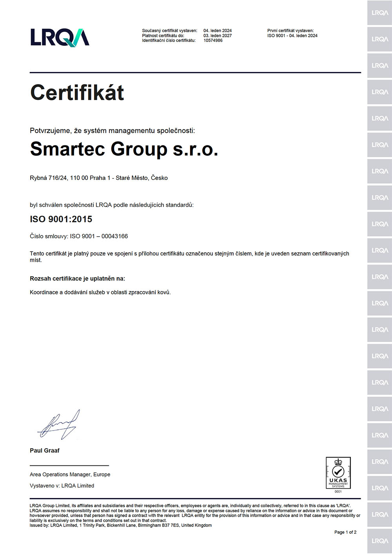
Task: Select the address line starting "Rybná 716/24"
Action: [x=99, y=178]
